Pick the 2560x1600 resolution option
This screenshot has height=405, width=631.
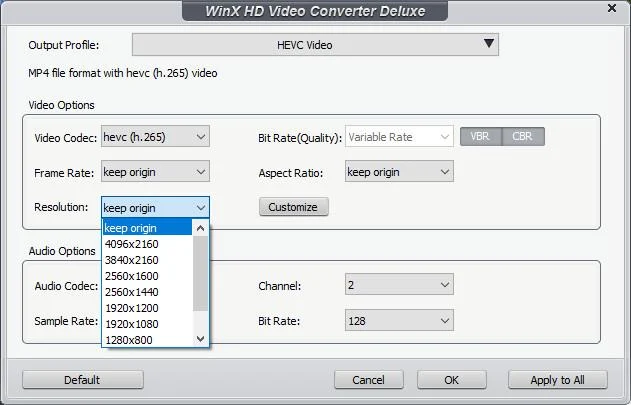[x=148, y=276]
